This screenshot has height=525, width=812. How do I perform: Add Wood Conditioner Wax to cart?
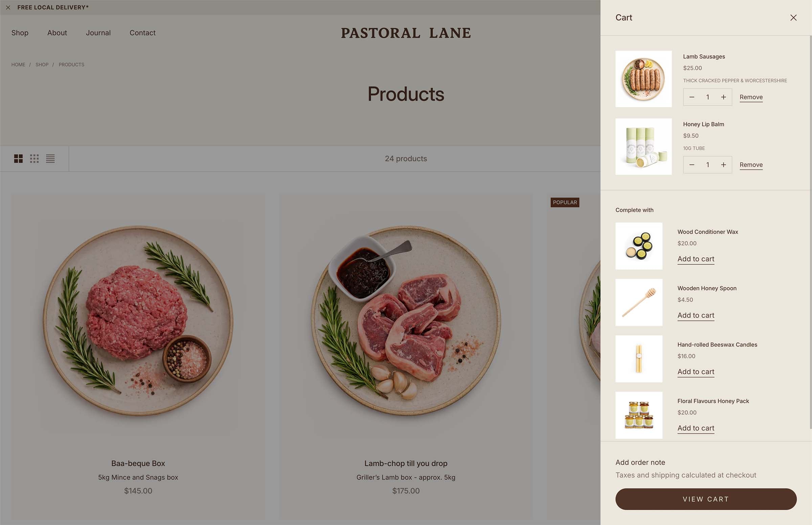[x=696, y=259]
